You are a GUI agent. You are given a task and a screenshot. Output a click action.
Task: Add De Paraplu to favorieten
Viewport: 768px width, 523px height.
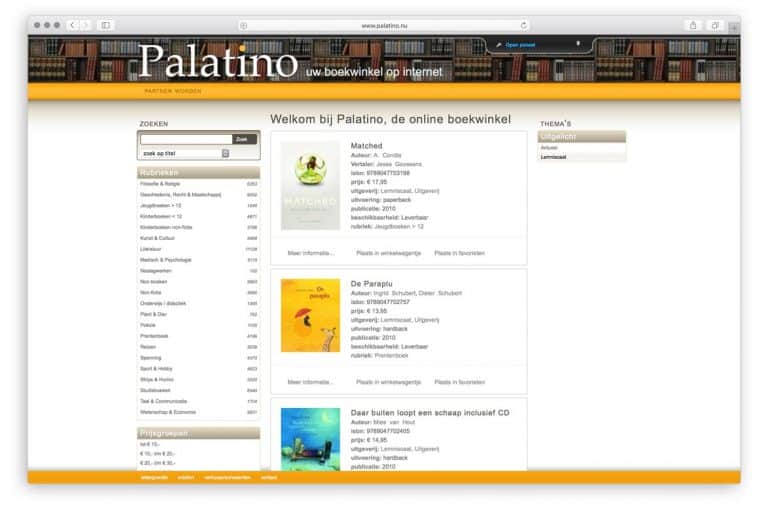pos(459,382)
